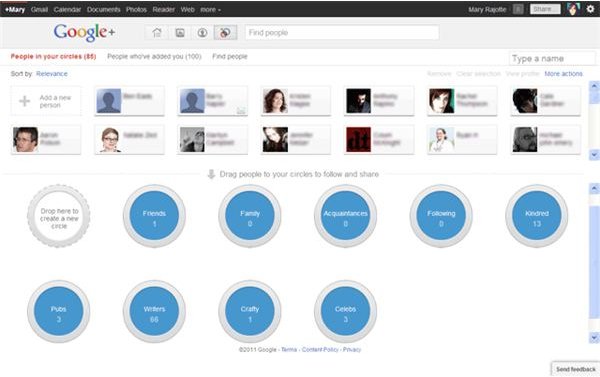Select the Celebs circle
This screenshot has width=600, height=377.
tap(346, 312)
